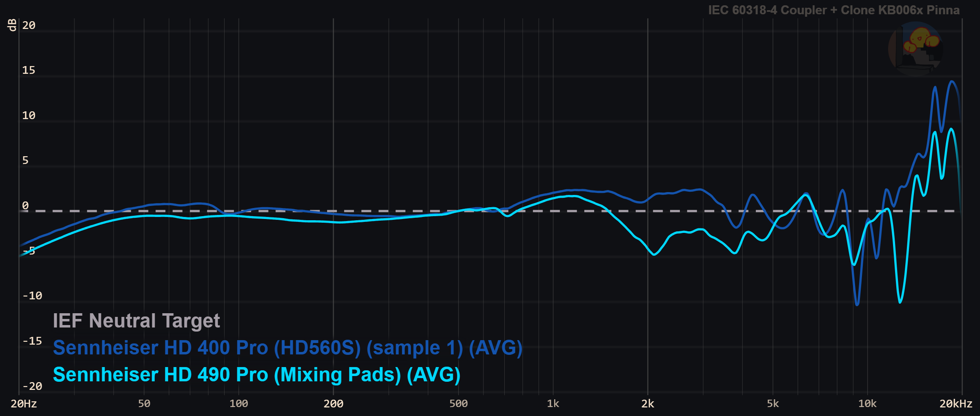
Task: Click the squid logo avatar icon
Action: (x=916, y=49)
